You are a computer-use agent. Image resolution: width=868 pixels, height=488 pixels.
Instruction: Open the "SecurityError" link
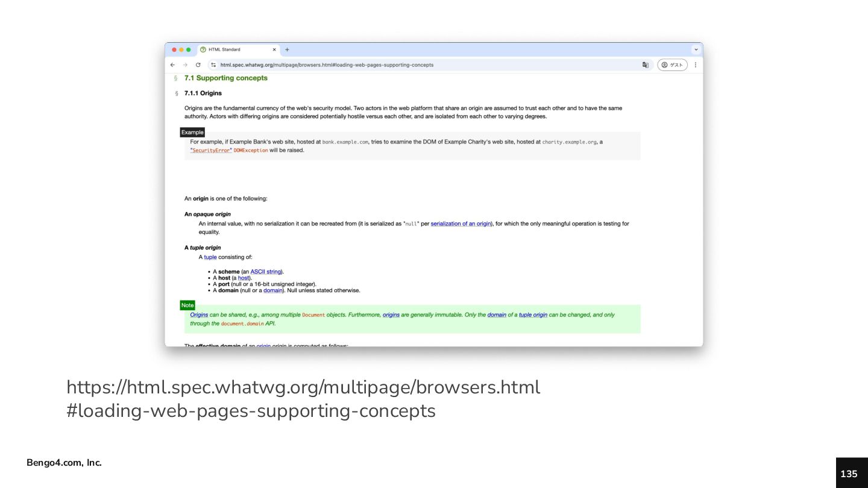[x=211, y=151]
